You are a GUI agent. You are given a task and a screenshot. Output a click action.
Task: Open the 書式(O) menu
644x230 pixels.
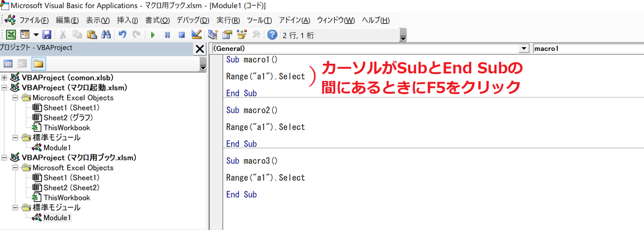(x=157, y=20)
